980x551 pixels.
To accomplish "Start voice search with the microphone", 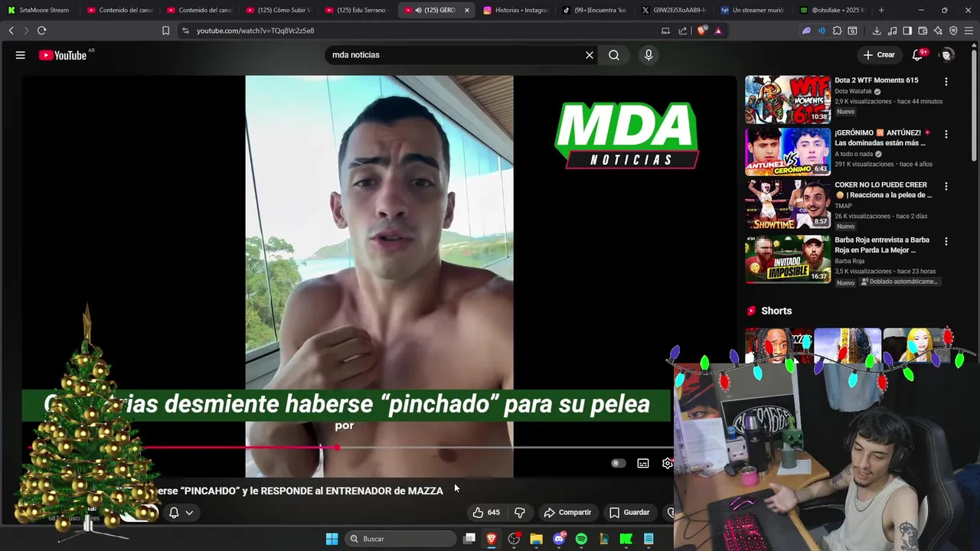I will pos(648,55).
